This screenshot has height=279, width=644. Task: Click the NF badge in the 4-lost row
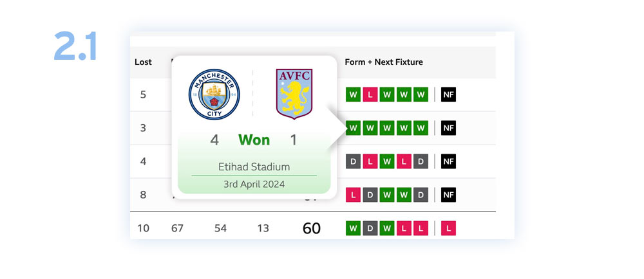[448, 161]
